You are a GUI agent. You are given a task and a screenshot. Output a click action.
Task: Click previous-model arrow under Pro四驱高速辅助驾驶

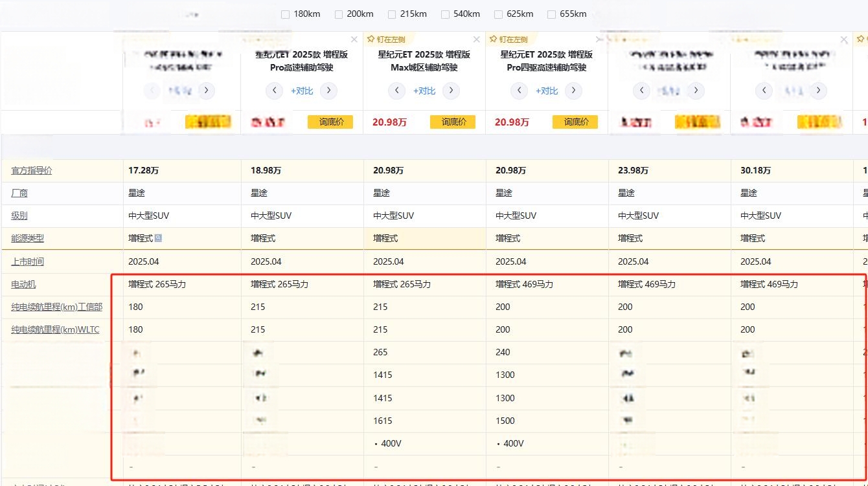click(519, 91)
